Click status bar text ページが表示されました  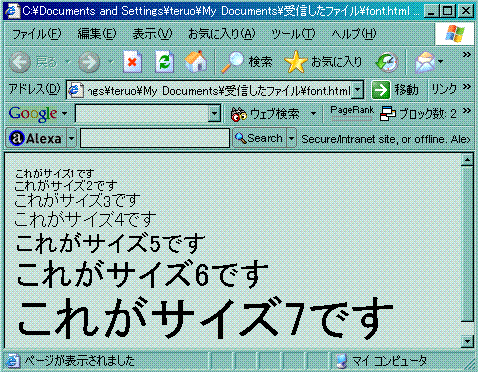[x=79, y=361]
